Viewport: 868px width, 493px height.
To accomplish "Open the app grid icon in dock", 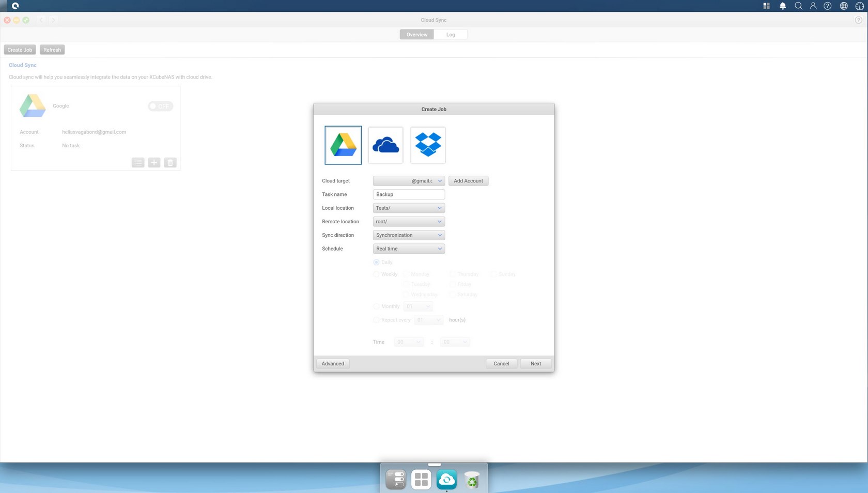I will 422,480.
